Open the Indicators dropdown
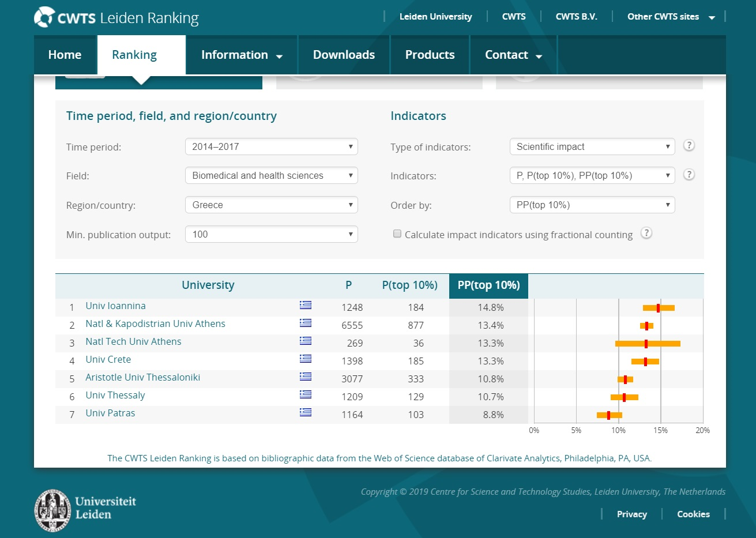 (x=592, y=175)
